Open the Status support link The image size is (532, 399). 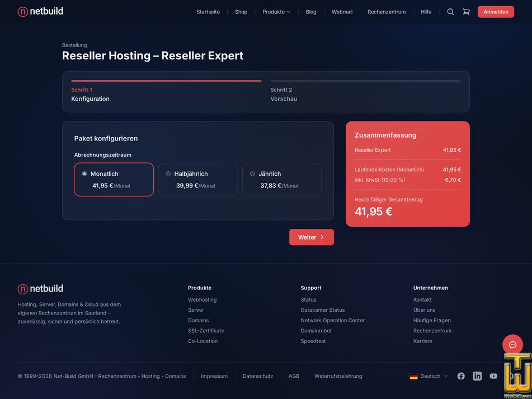(x=308, y=299)
